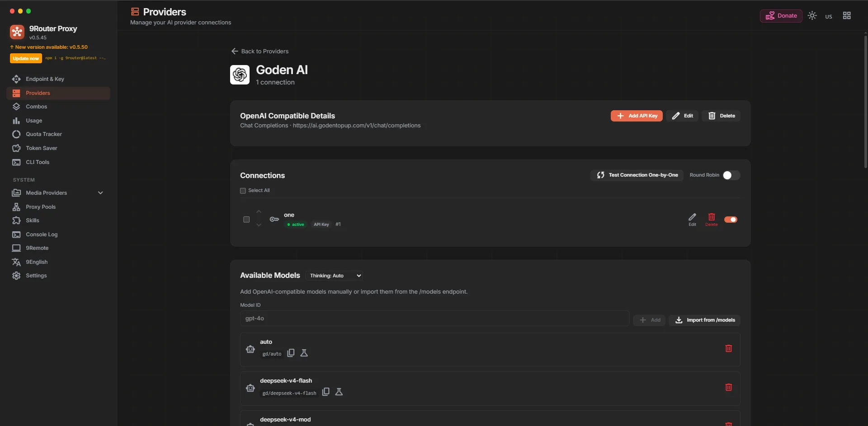Click the Settings gear icon
868x426 pixels.
click(16, 276)
